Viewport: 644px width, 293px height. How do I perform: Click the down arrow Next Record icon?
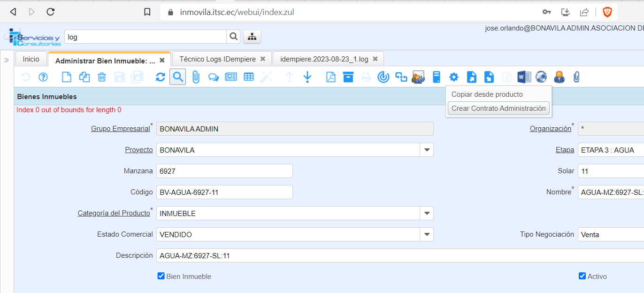click(x=307, y=77)
